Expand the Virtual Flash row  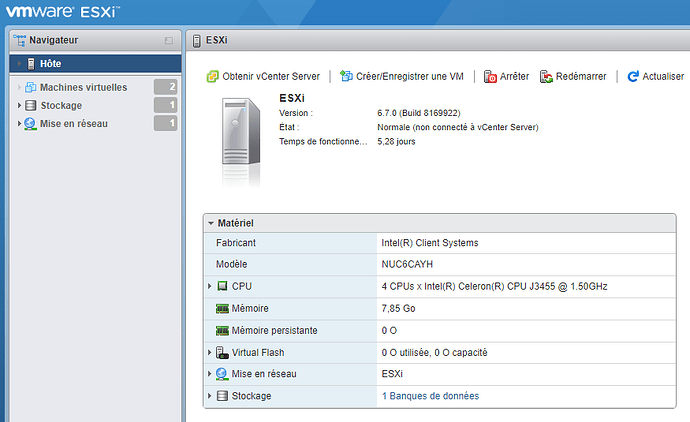[209, 352]
